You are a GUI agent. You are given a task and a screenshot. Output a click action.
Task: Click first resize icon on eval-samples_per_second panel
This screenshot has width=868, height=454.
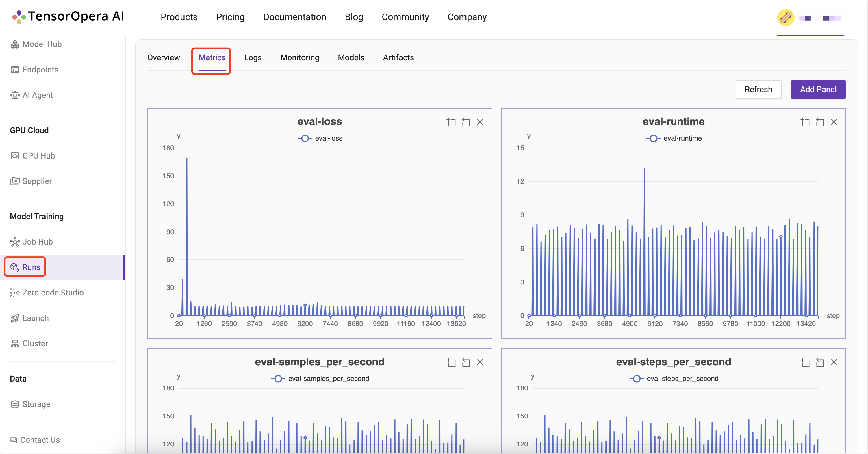click(x=451, y=362)
